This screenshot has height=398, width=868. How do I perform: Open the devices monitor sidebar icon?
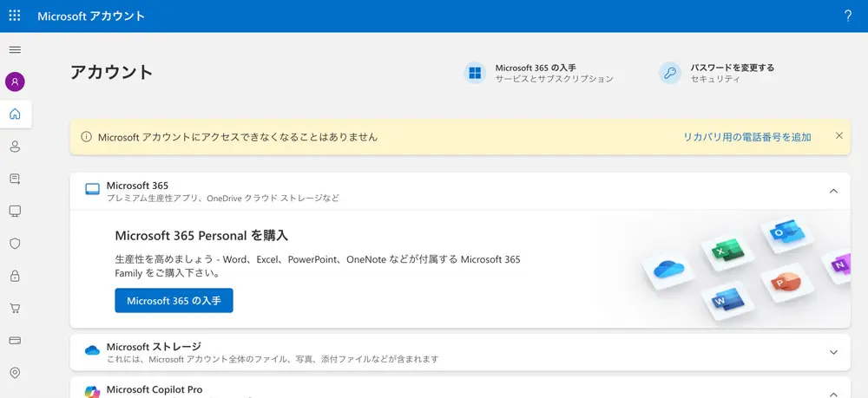[15, 212]
